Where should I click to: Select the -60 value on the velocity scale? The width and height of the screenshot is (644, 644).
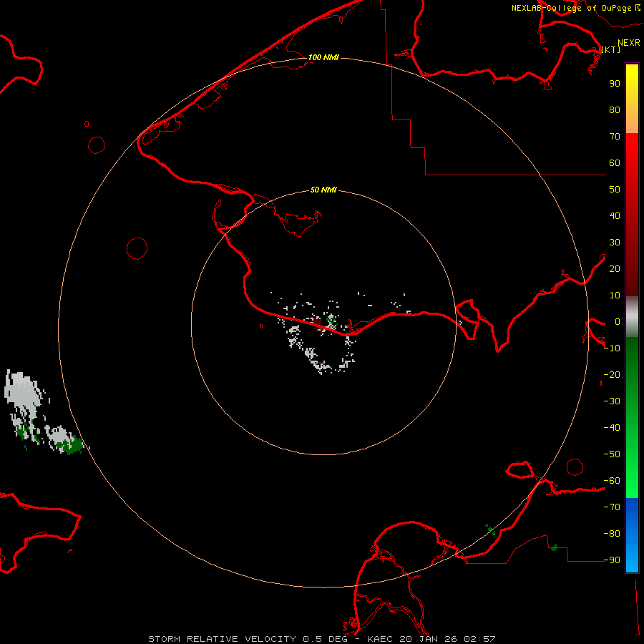[612, 481]
